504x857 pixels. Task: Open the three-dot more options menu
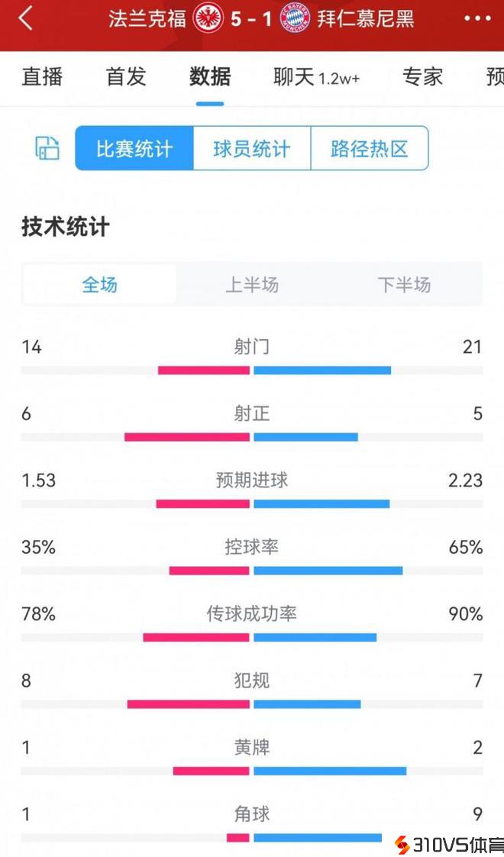pos(477,19)
